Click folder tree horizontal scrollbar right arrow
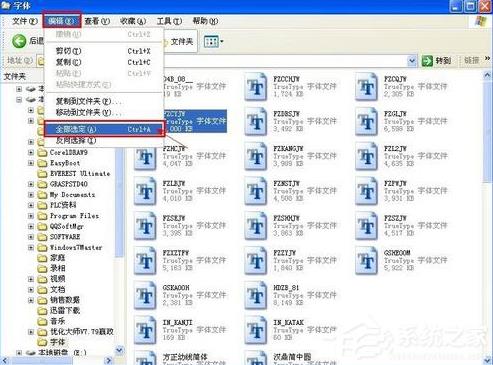Screen dimensions: 493x365 pyautogui.click(x=108, y=360)
